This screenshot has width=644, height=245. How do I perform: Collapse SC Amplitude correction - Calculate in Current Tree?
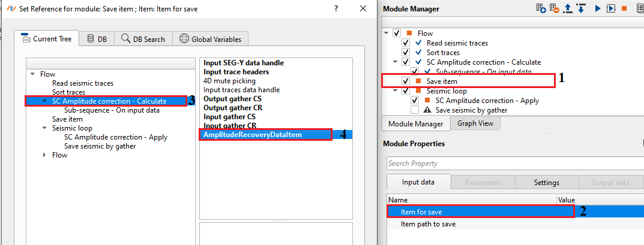pos(45,102)
